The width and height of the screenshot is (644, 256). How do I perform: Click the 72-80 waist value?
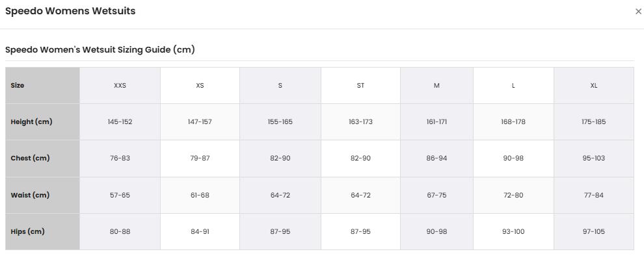[513, 196]
